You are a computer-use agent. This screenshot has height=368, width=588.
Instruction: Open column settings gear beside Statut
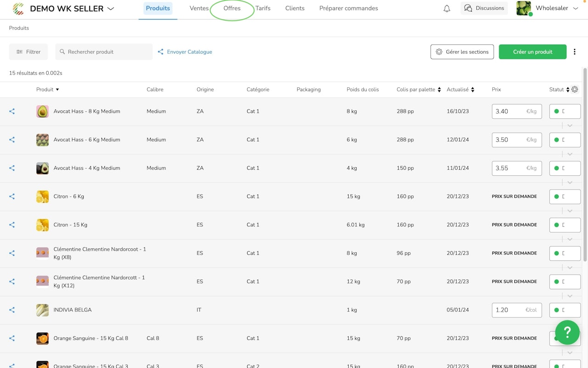pos(575,89)
